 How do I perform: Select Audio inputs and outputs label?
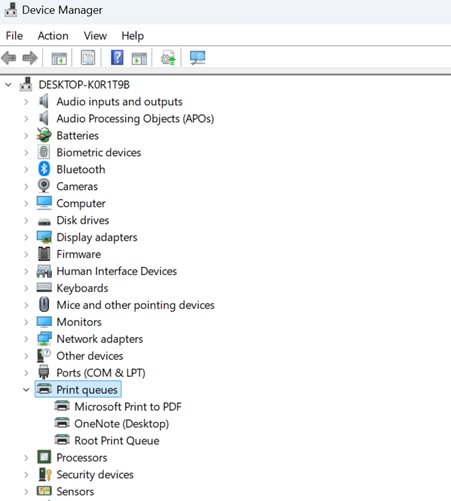(x=119, y=102)
